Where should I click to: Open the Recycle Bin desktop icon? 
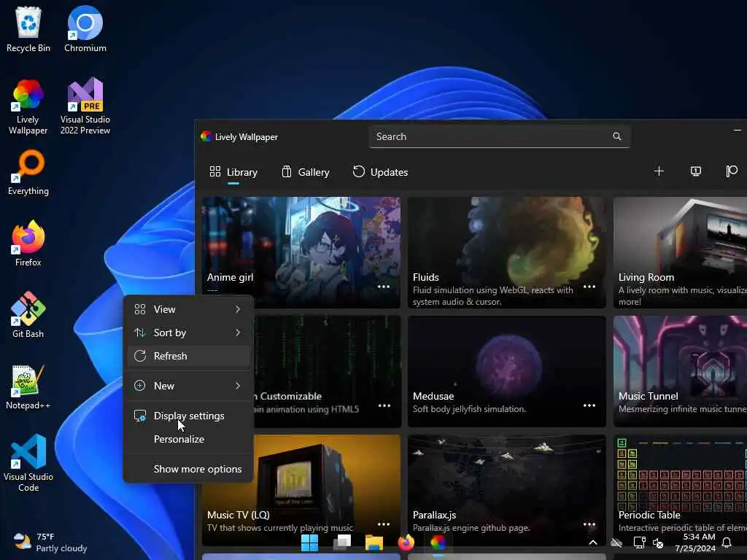[28, 28]
